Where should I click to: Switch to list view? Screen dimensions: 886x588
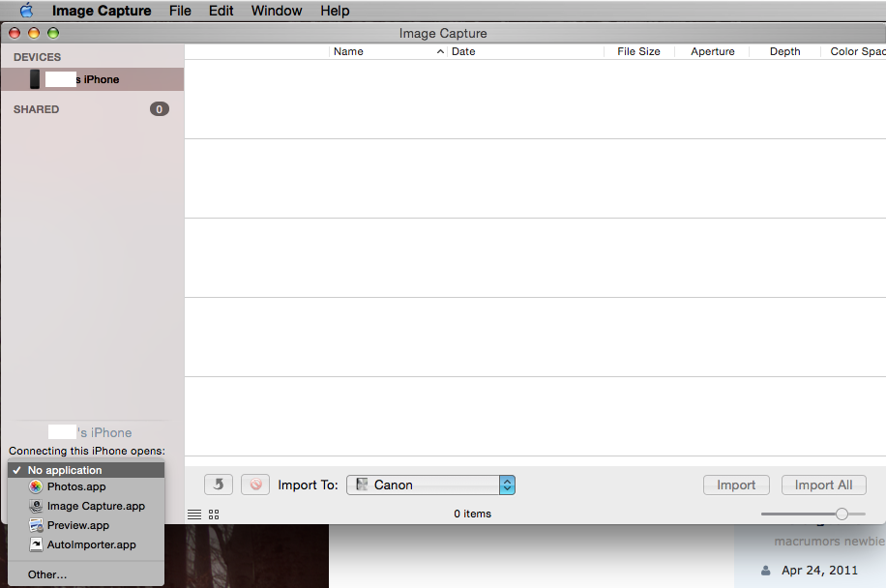coord(194,514)
